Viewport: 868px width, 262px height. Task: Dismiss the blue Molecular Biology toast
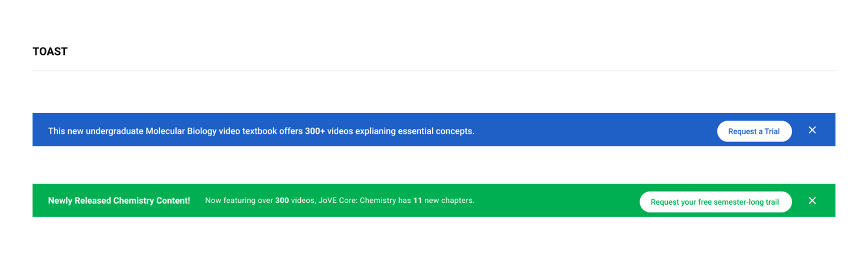[x=812, y=130]
